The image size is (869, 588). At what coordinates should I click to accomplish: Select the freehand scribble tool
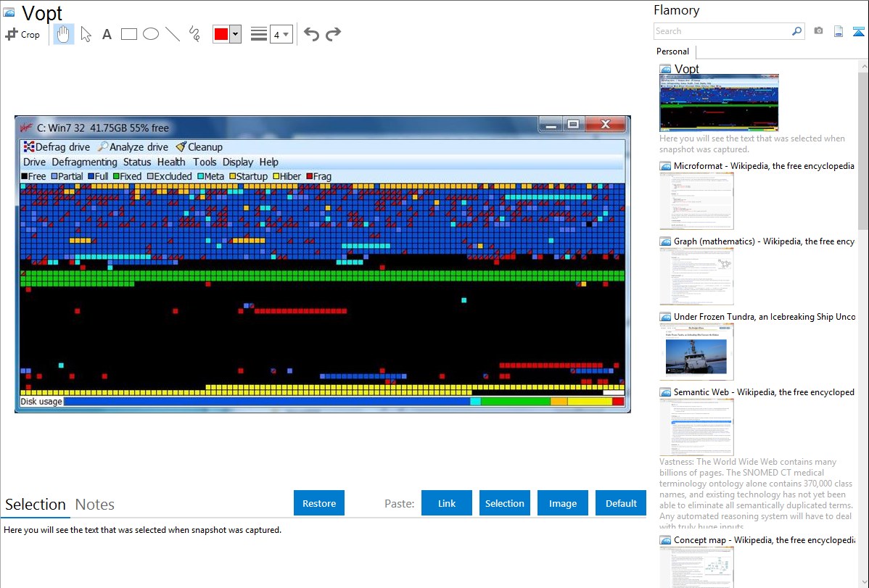(x=194, y=34)
